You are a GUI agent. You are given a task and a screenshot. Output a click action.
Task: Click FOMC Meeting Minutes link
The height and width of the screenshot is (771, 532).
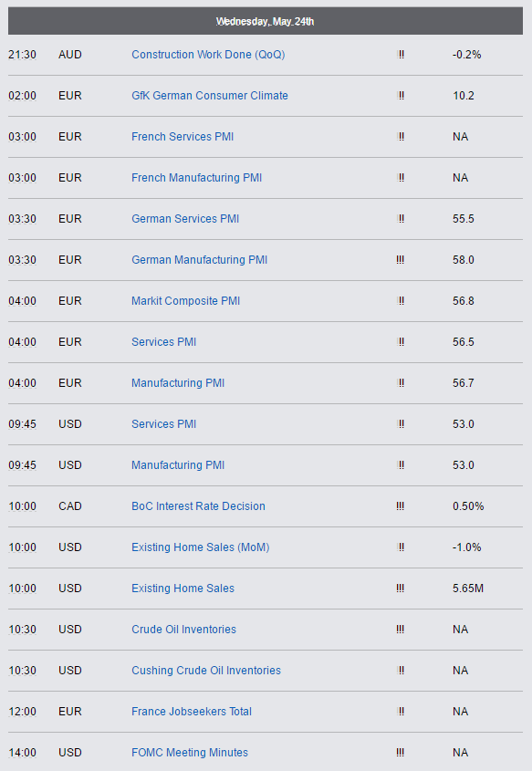point(189,753)
